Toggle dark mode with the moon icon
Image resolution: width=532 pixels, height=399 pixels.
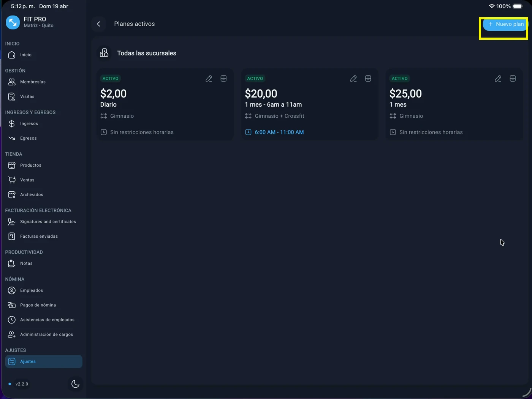coord(75,384)
